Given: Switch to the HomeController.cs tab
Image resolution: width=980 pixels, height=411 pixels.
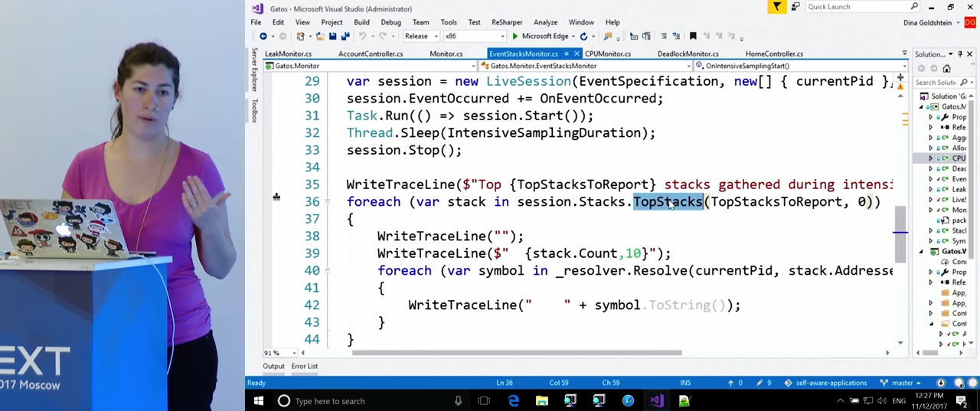Looking at the screenshot, I should (774, 54).
